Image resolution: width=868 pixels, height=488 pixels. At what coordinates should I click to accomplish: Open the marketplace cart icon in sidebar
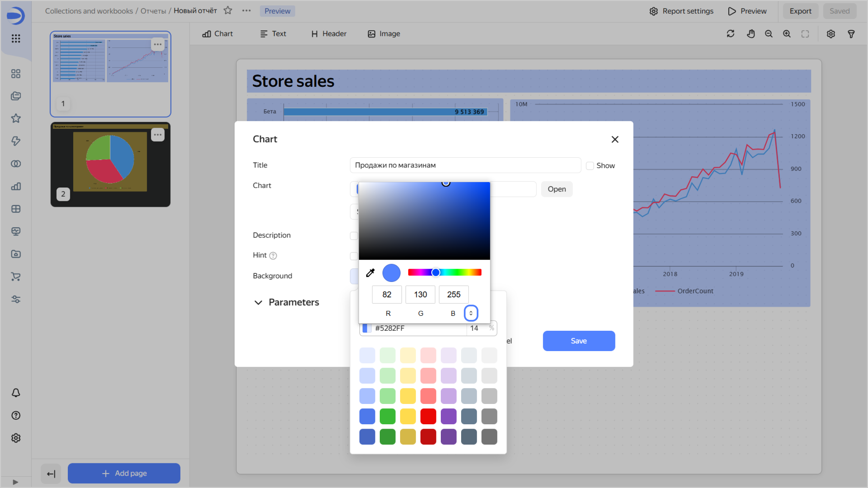tap(16, 277)
